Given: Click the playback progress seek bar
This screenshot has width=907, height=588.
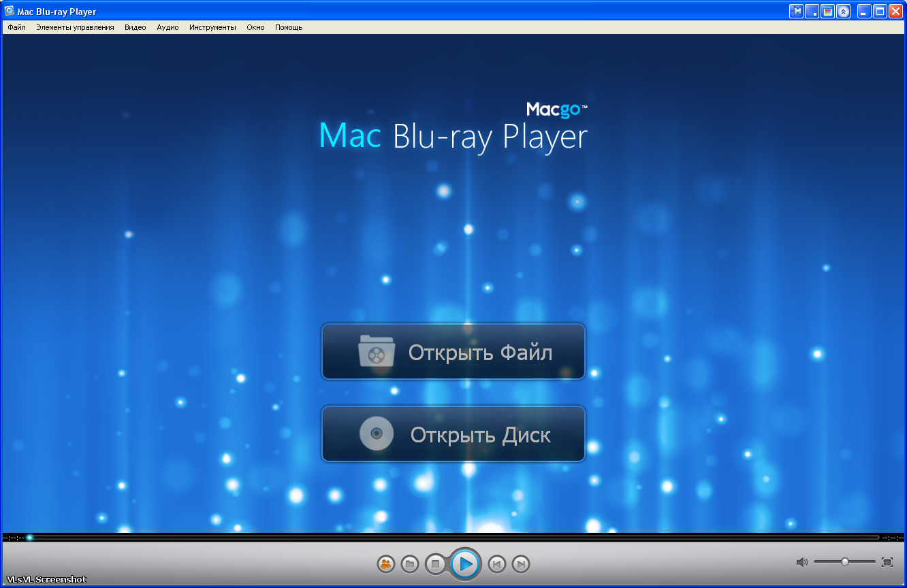Looking at the screenshot, I should coord(453,538).
